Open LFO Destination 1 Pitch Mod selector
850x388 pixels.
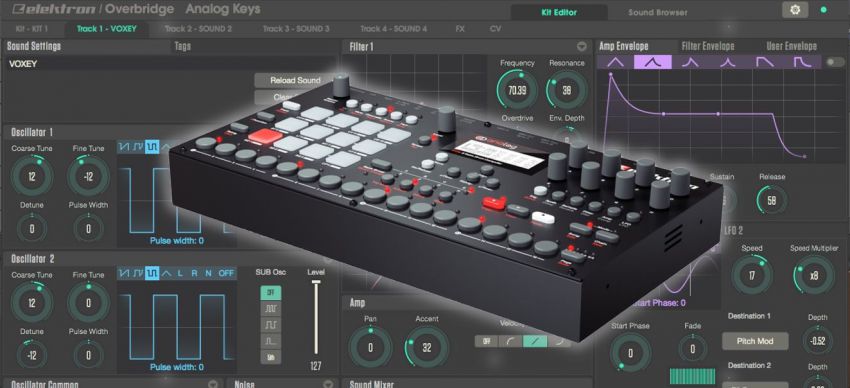(755, 341)
